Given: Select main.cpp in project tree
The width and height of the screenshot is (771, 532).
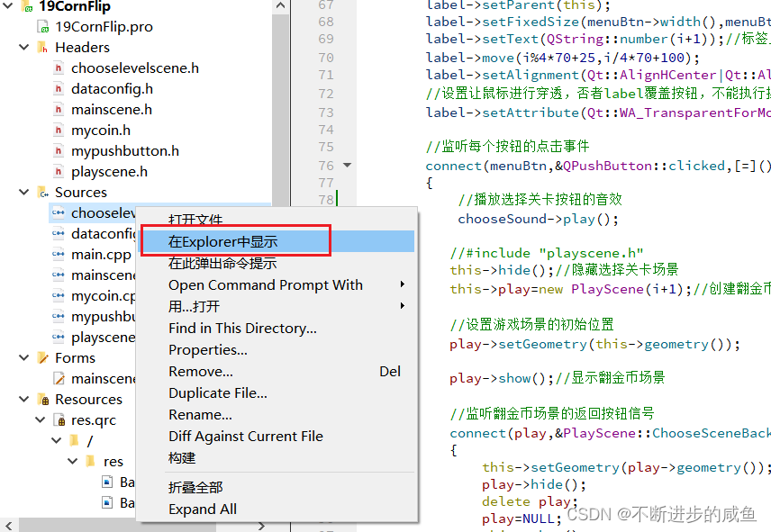Looking at the screenshot, I should [x=101, y=255].
